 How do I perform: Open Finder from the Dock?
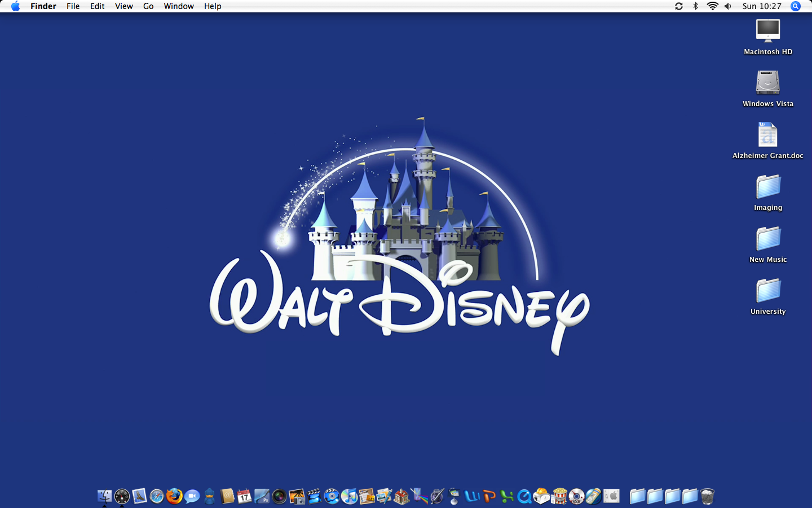[x=104, y=496]
